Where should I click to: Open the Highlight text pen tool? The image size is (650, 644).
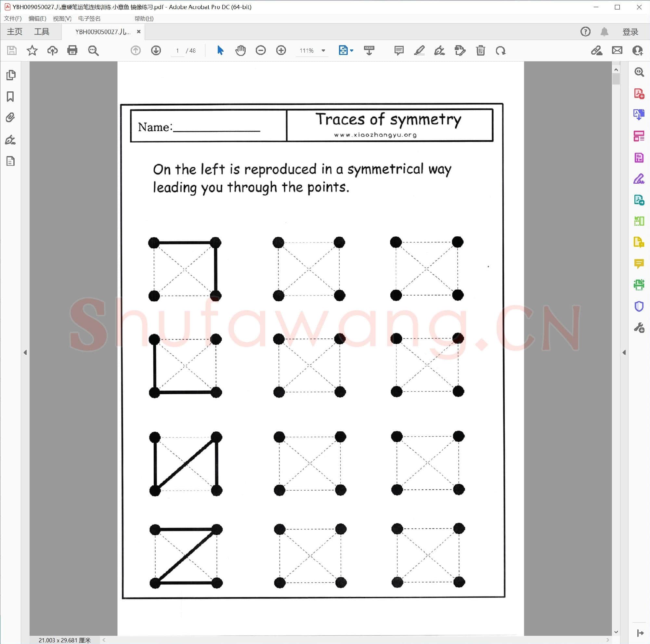tap(419, 50)
